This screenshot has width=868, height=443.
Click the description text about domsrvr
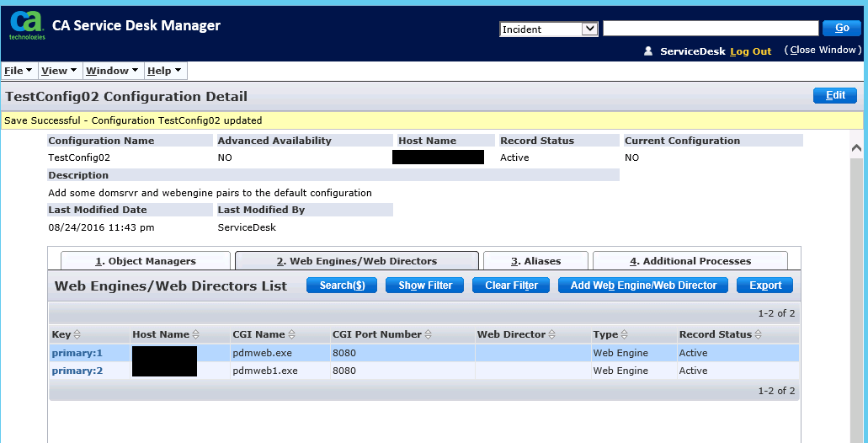[x=210, y=193]
